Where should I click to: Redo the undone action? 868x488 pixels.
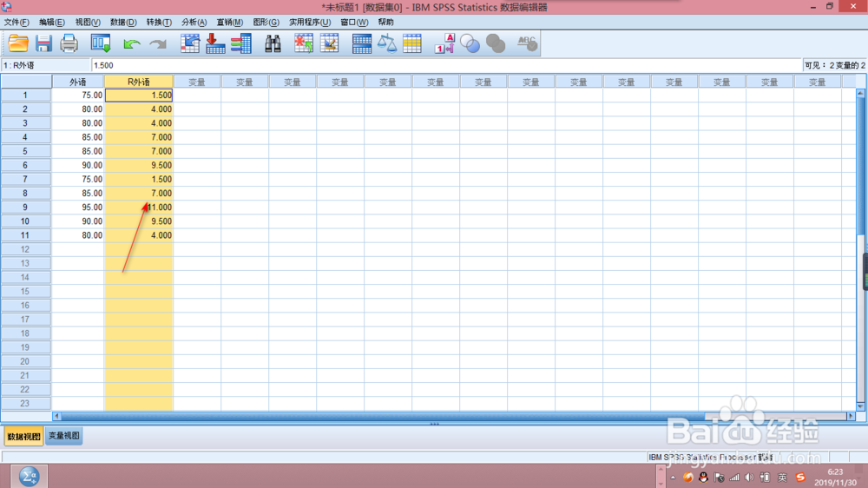158,43
